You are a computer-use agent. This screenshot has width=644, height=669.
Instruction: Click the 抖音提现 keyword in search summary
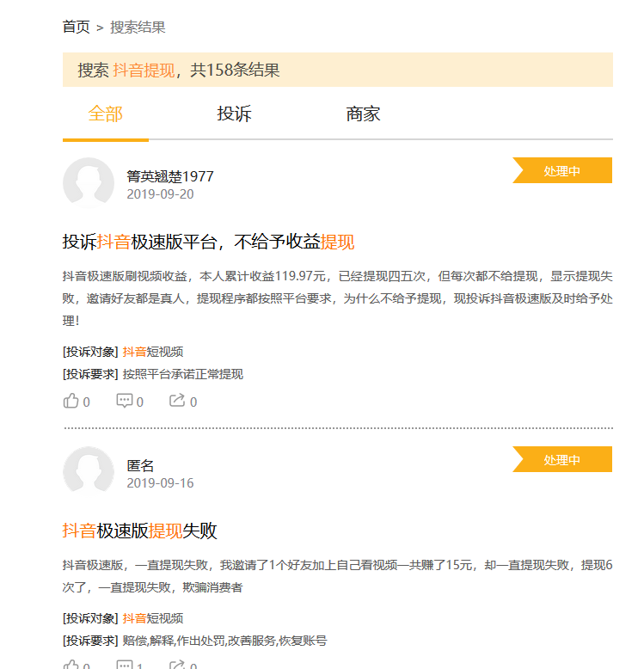(x=144, y=71)
